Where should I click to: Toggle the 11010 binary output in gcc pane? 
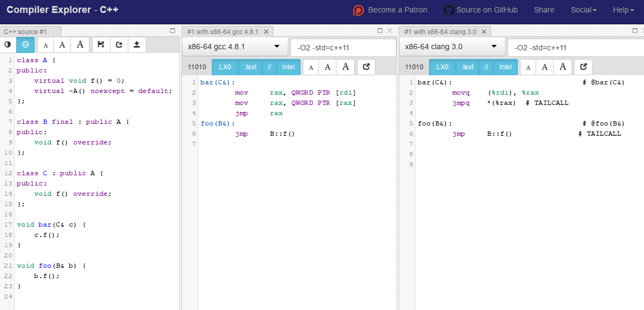pyautogui.click(x=197, y=67)
